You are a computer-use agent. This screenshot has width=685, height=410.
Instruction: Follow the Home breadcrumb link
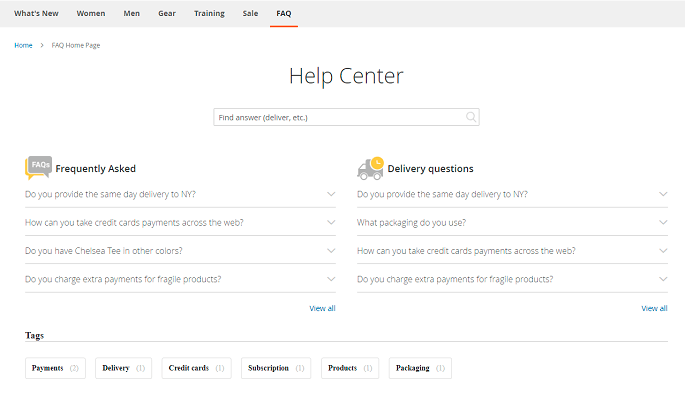(x=23, y=45)
